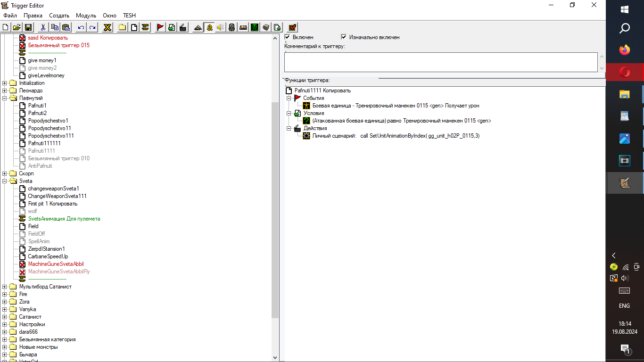Viewport: 644px width, 362px height.
Task: Open the Окно menu
Action: tap(109, 16)
